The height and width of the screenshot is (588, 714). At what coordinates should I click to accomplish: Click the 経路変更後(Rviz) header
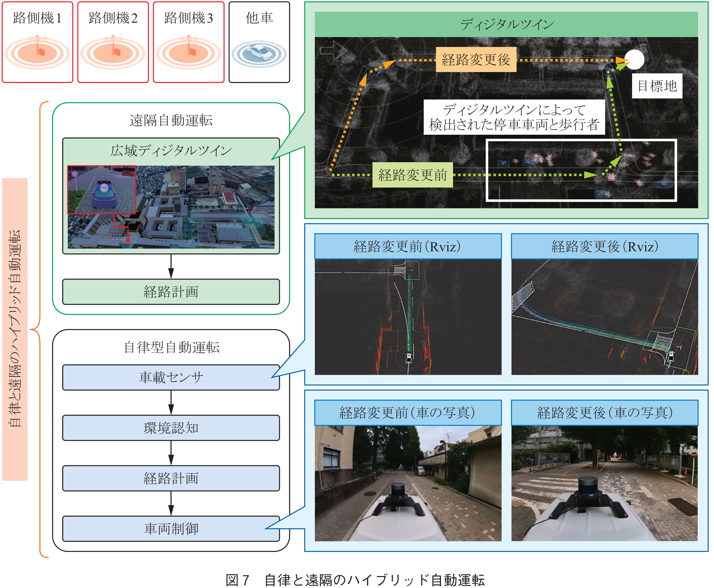(x=605, y=246)
